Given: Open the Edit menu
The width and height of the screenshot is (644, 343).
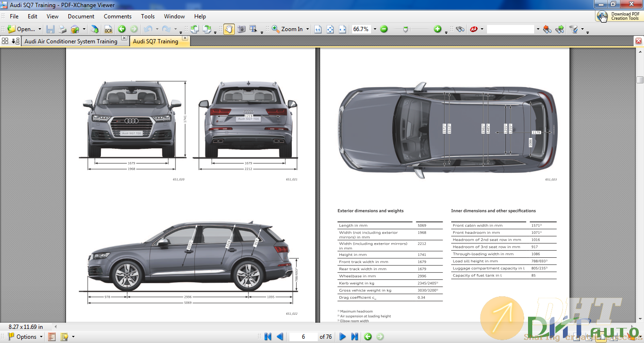Looking at the screenshot, I should [32, 16].
